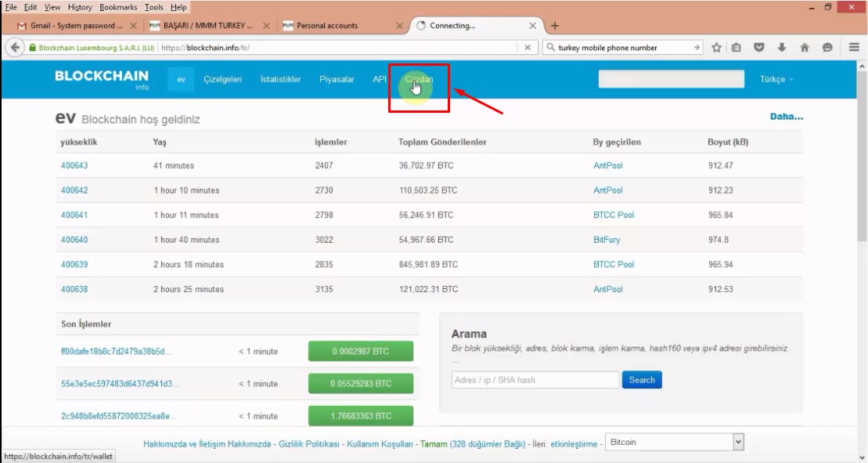Focus the browser search box
This screenshot has width=868, height=463.
pos(623,48)
